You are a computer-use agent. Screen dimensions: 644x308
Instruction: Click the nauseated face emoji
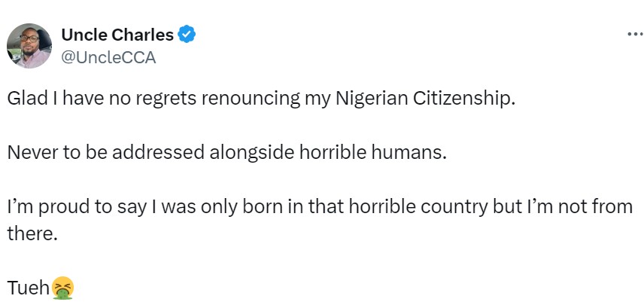pyautogui.click(x=62, y=288)
